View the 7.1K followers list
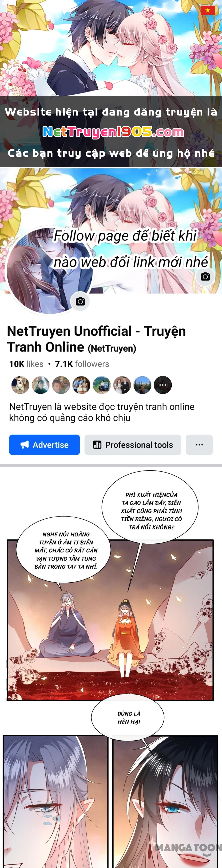Image resolution: width=222 pixels, height=868 pixels. (82, 364)
